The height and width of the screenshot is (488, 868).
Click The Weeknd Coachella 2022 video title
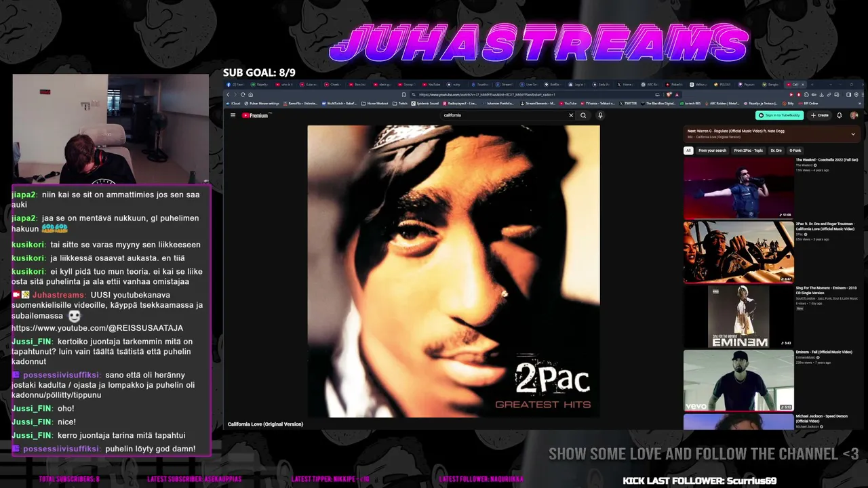point(827,160)
